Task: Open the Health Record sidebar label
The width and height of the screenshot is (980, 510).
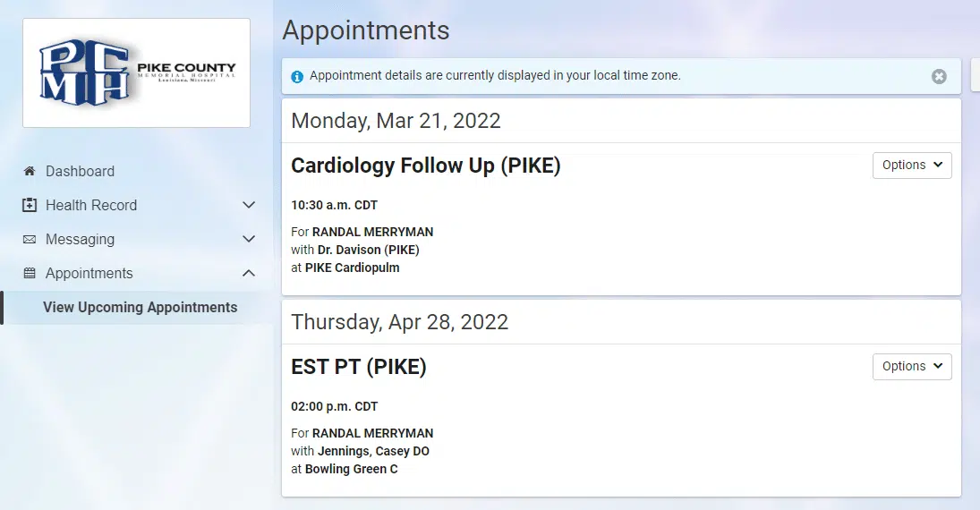Action: pyautogui.click(x=91, y=205)
